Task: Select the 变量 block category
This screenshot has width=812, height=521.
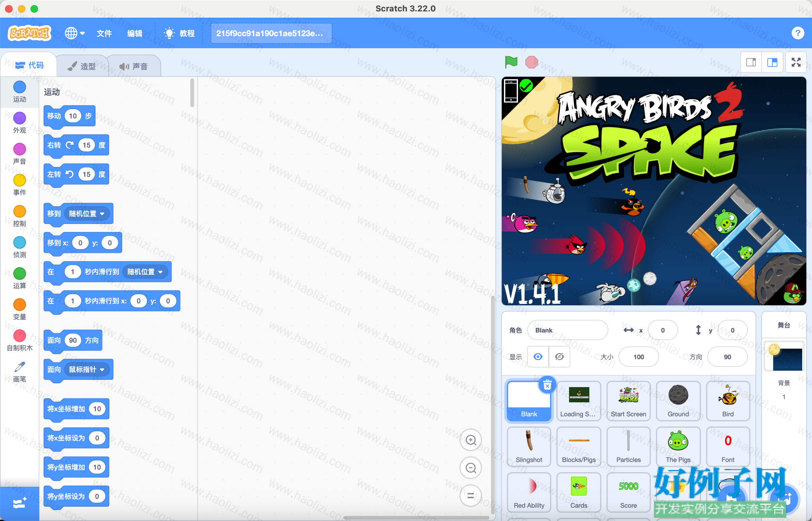Action: click(20, 309)
